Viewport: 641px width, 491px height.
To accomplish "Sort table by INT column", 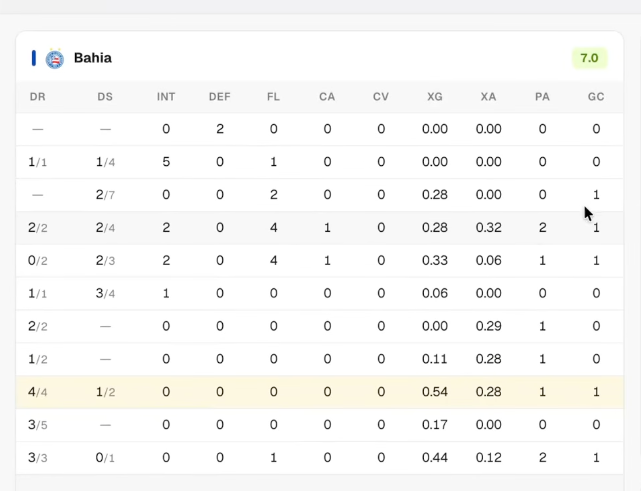I will coord(166,97).
